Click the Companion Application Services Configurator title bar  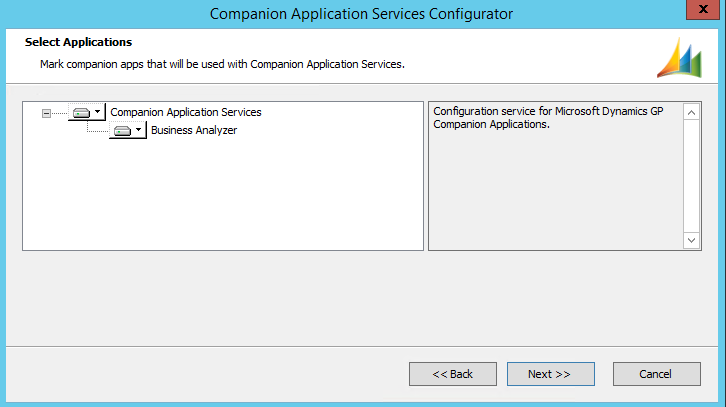(x=362, y=13)
